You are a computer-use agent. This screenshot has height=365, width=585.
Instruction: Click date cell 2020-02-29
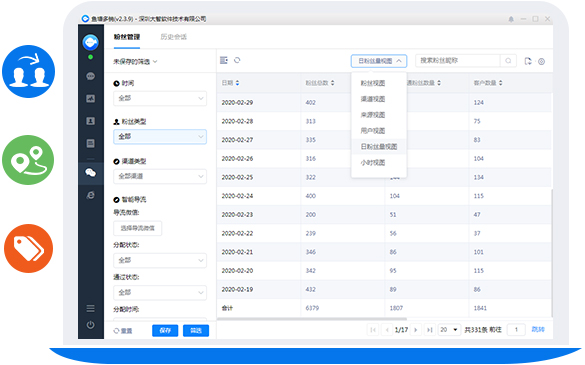(237, 103)
